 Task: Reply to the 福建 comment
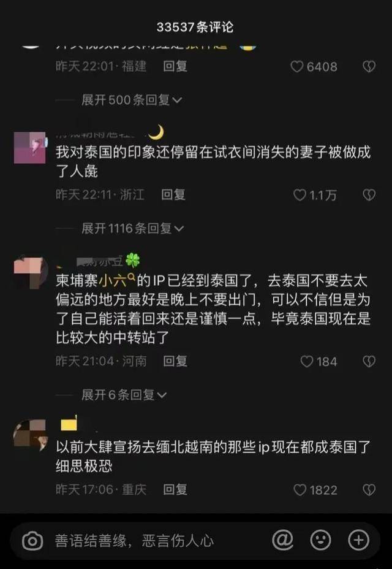click(175, 66)
